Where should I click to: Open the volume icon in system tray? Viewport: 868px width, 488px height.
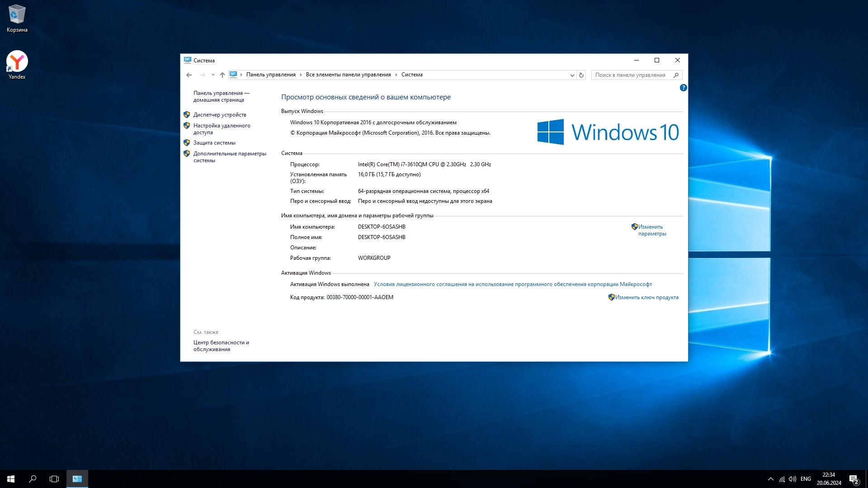[792, 479]
